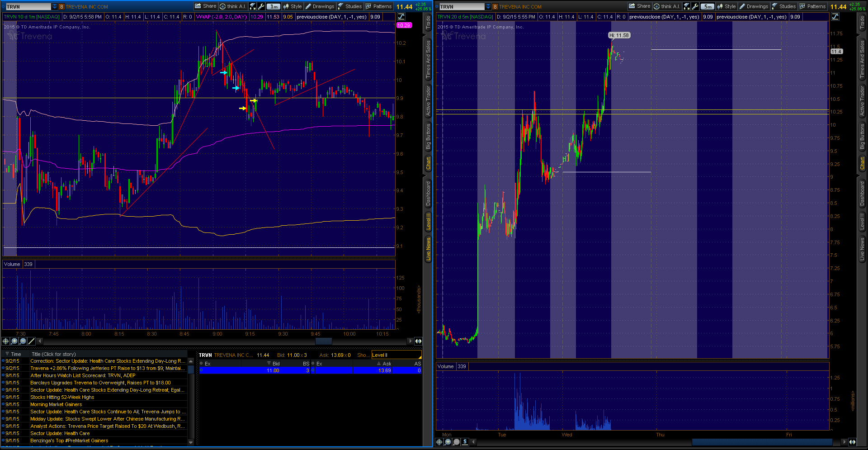Change the 5m timeframe on right chart
The height and width of the screenshot is (450, 868).
coord(708,6)
